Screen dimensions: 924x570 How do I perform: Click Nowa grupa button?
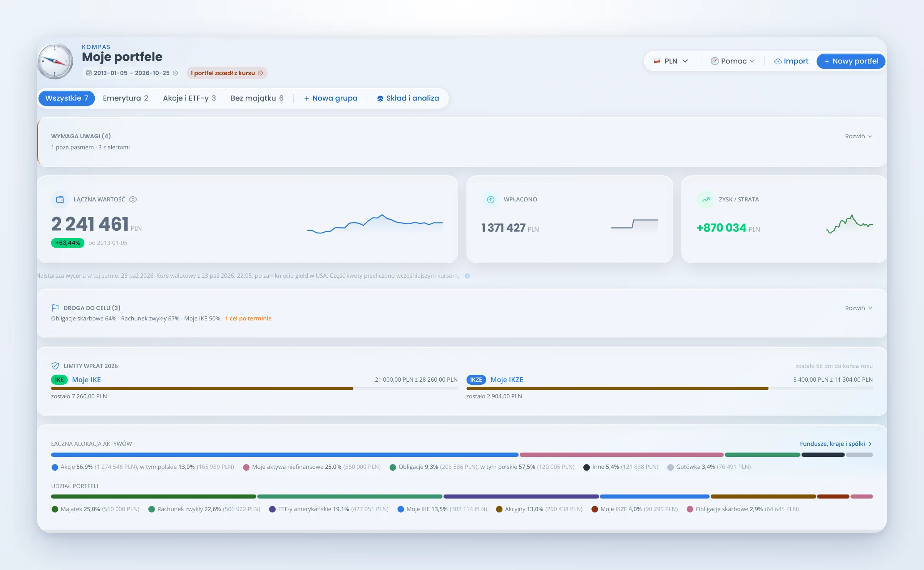pos(331,98)
